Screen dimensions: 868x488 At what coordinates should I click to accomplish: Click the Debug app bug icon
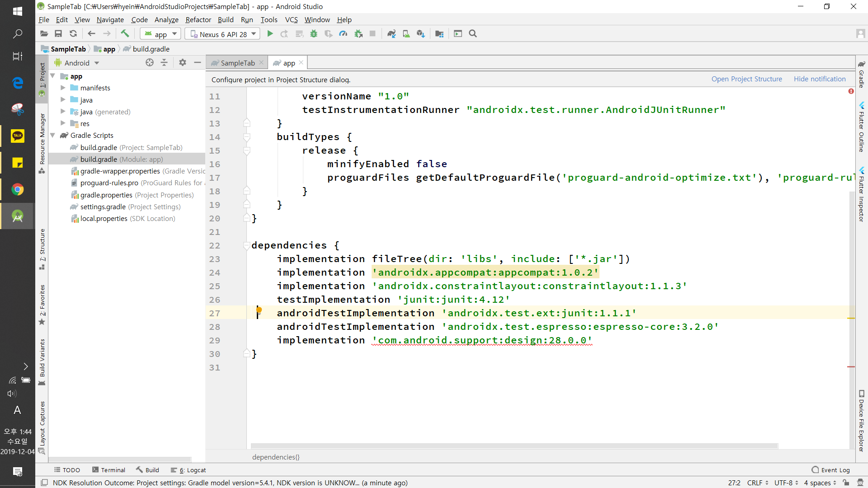point(314,34)
